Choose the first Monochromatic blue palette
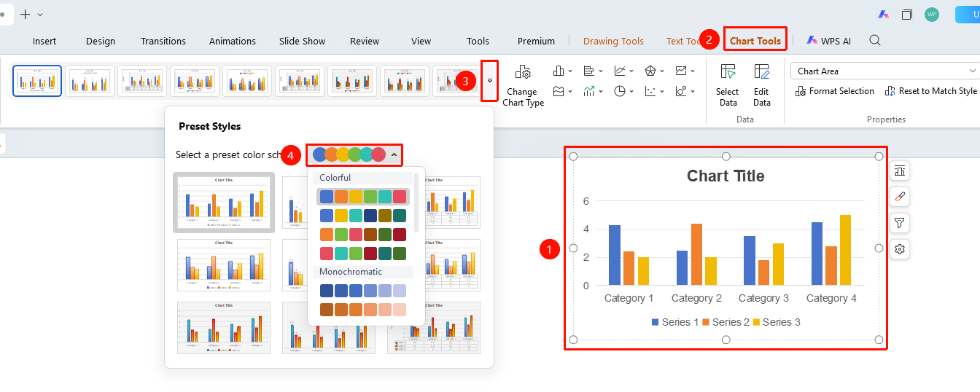This screenshot has width=980, height=392. pos(363,291)
